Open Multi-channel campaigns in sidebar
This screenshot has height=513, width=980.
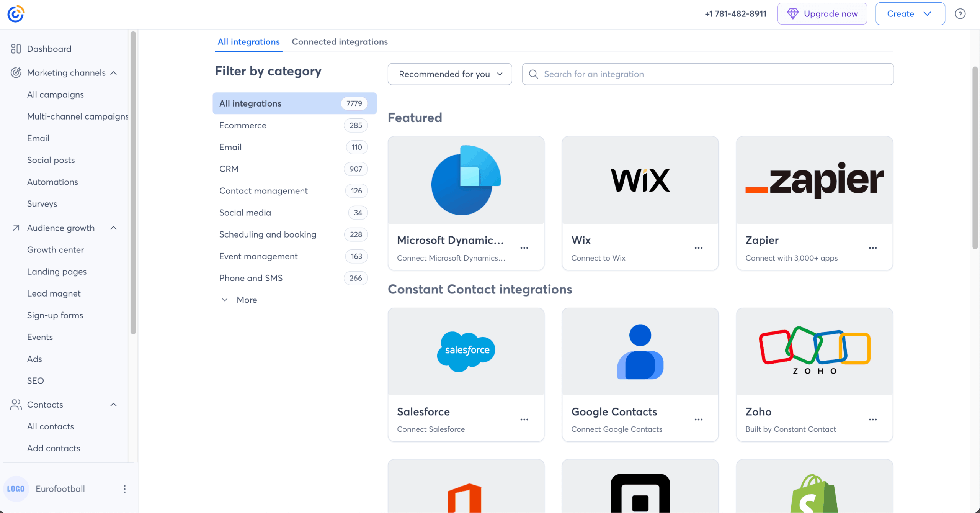coord(77,116)
